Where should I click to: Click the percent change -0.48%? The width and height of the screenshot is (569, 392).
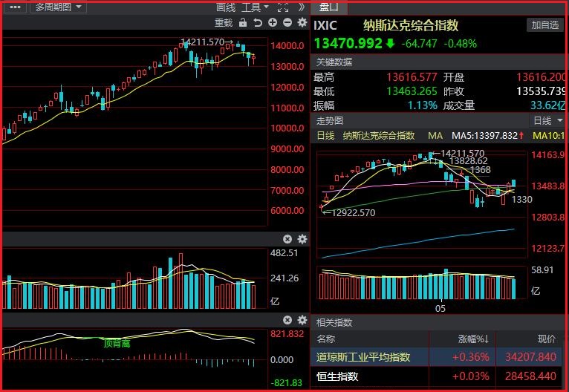460,44
